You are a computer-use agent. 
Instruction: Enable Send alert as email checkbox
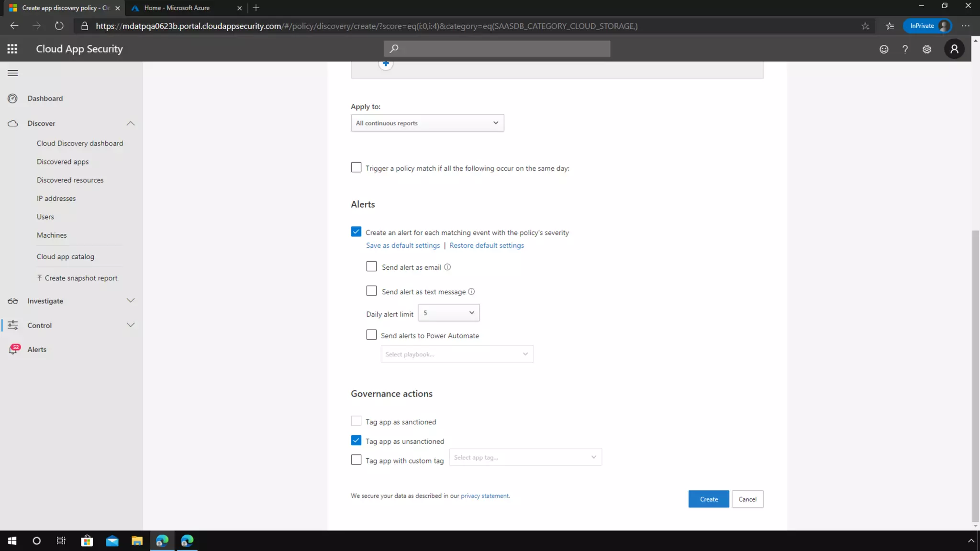371,266
